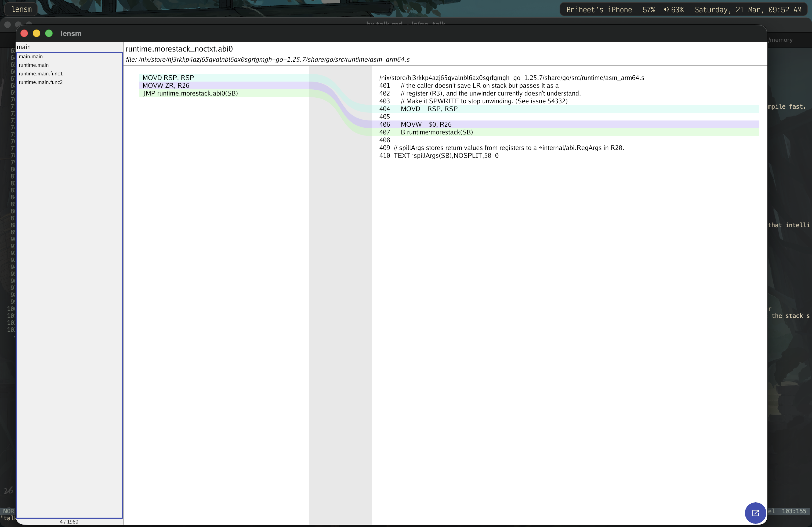Click the MOVD RSP, RSP assembly instruction
The image size is (812, 527).
(168, 78)
